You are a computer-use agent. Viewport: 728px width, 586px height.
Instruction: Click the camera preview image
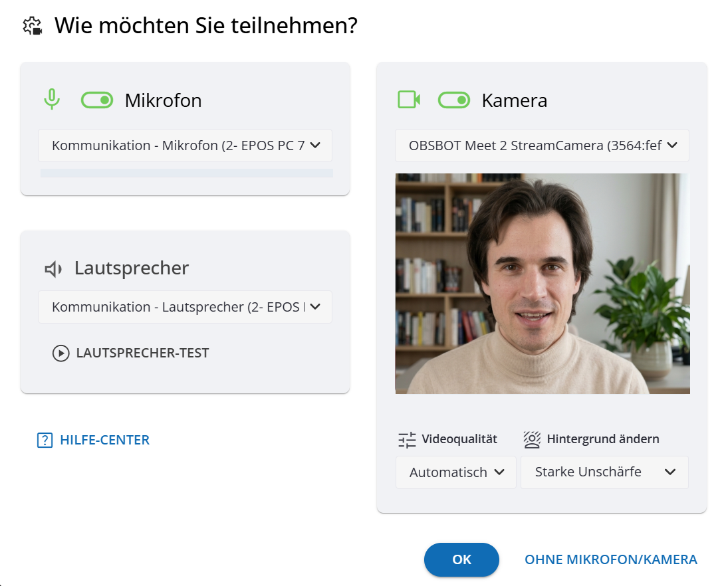point(543,284)
